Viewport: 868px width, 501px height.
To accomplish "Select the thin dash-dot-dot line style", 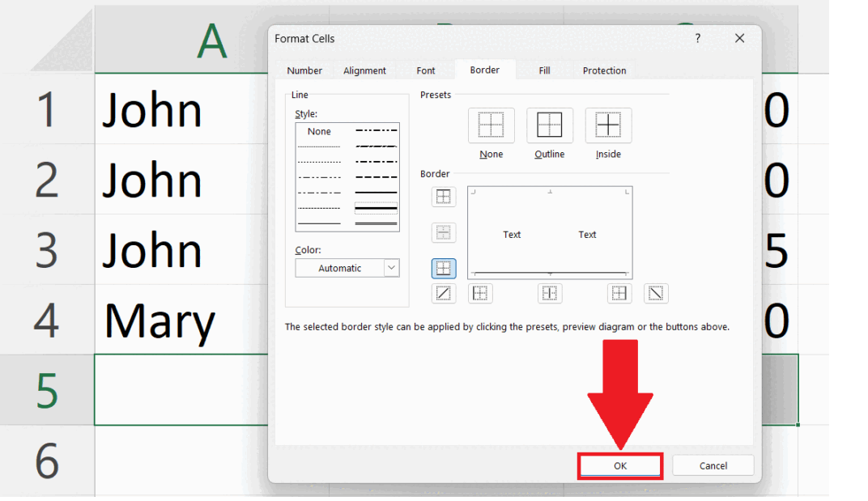I will coord(319,177).
